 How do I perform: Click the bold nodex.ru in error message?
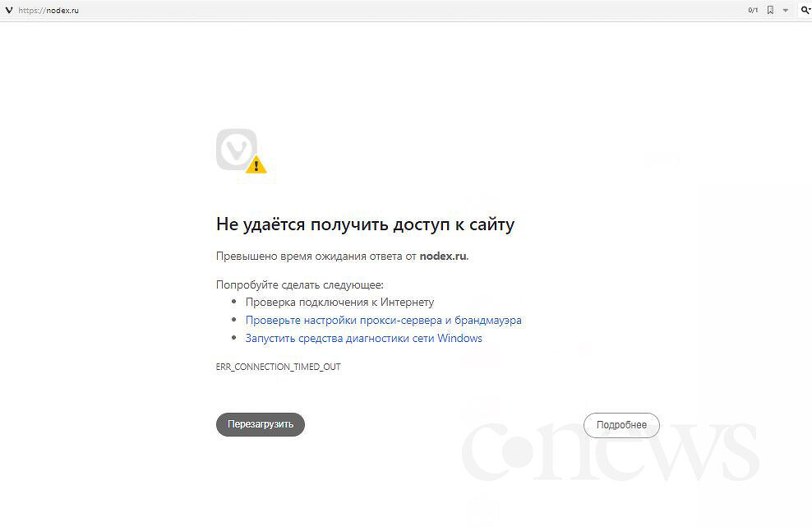442,256
